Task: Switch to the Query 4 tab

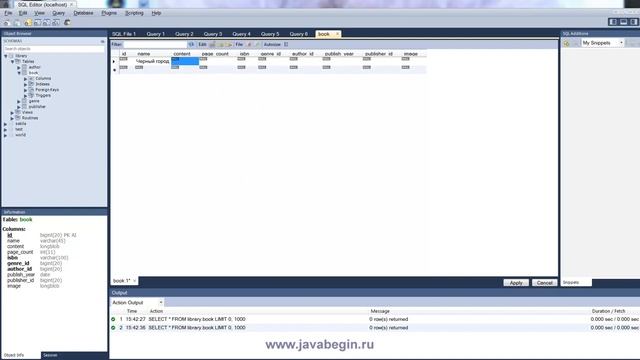Action: (x=241, y=34)
